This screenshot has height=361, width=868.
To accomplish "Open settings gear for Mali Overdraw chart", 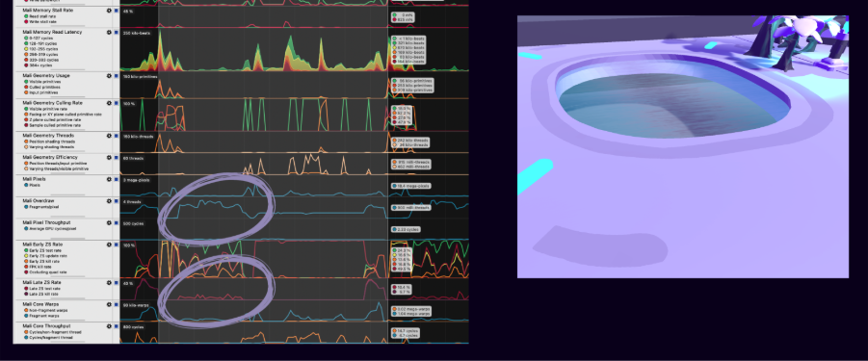I will (x=109, y=201).
